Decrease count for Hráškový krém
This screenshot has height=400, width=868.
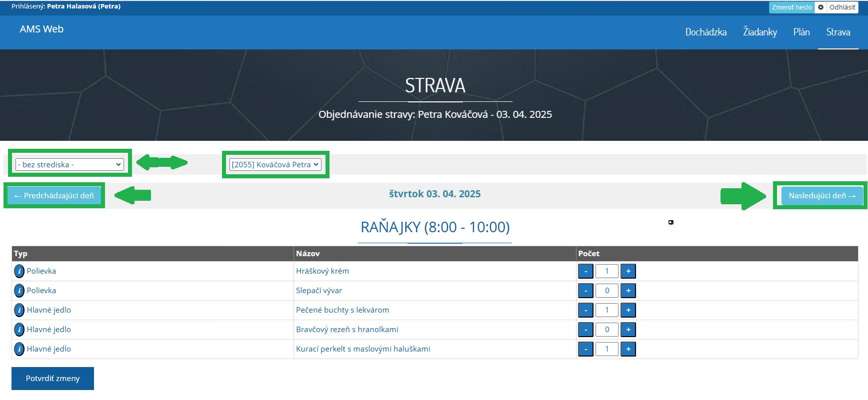585,271
